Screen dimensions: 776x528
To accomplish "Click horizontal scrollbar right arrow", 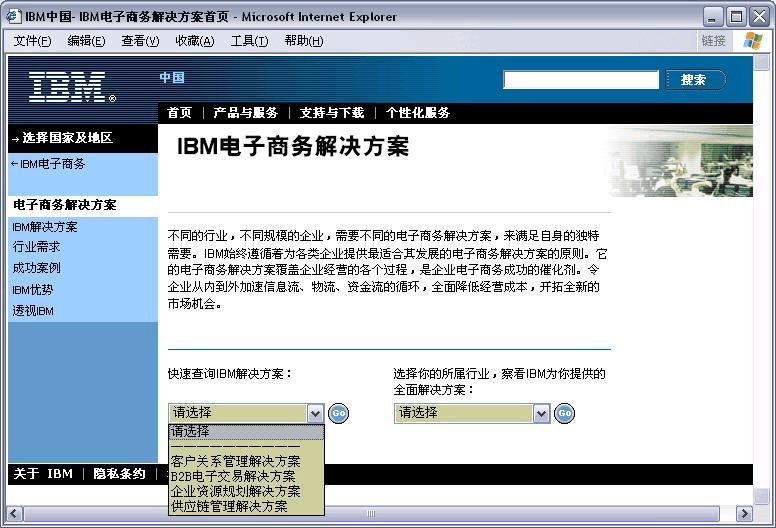I will click(x=743, y=513).
